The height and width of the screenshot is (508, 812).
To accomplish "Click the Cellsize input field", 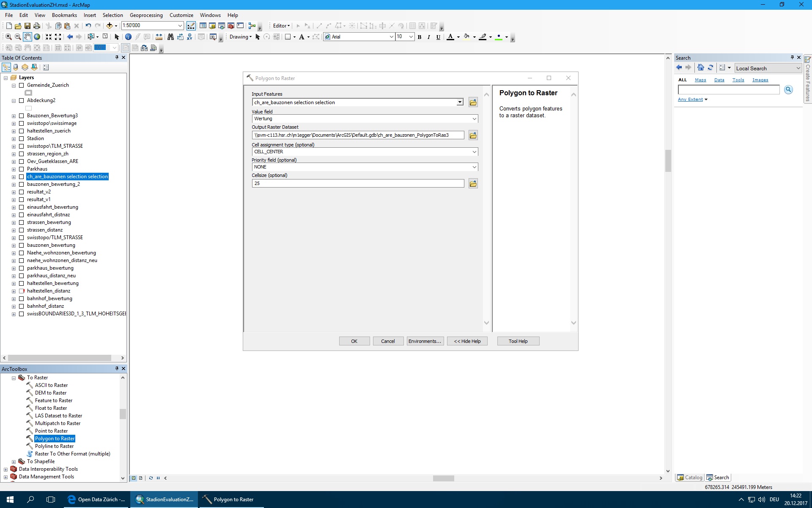I will coord(358,183).
